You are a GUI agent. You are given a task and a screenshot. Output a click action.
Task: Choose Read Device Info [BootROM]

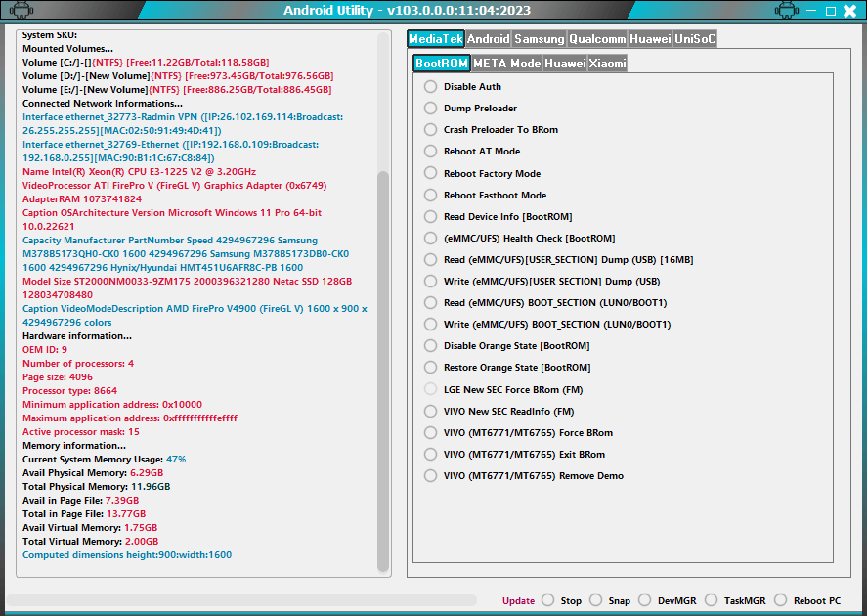pyautogui.click(x=429, y=216)
